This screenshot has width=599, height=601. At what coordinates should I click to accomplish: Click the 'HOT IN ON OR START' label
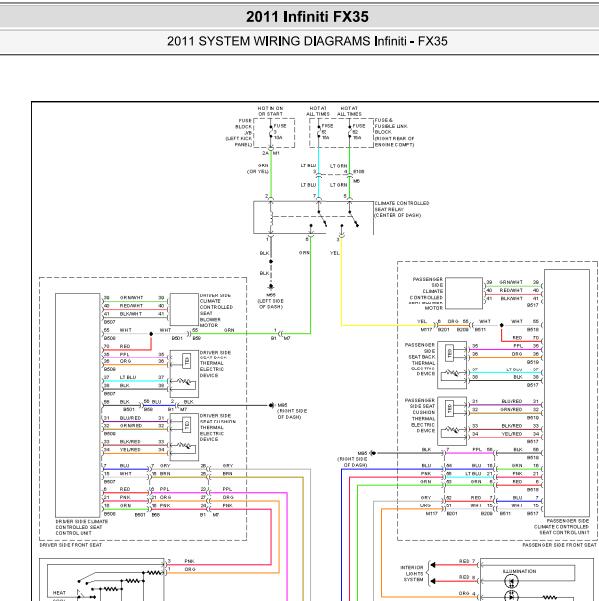pyautogui.click(x=270, y=111)
